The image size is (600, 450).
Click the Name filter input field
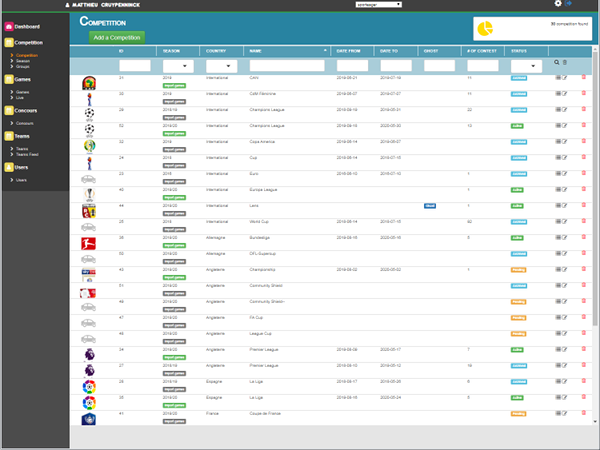[x=288, y=65]
